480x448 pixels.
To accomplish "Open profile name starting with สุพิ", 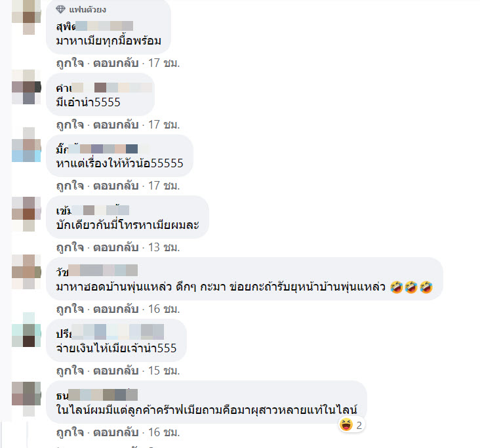I will [x=94, y=26].
